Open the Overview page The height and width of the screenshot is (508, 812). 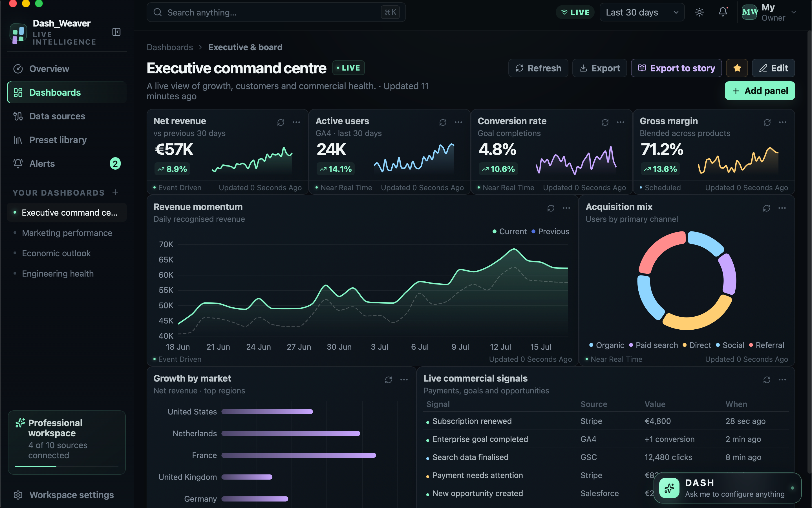[67, 69]
